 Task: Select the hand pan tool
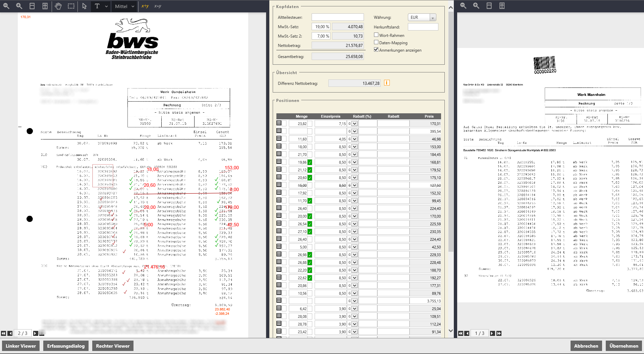(58, 6)
